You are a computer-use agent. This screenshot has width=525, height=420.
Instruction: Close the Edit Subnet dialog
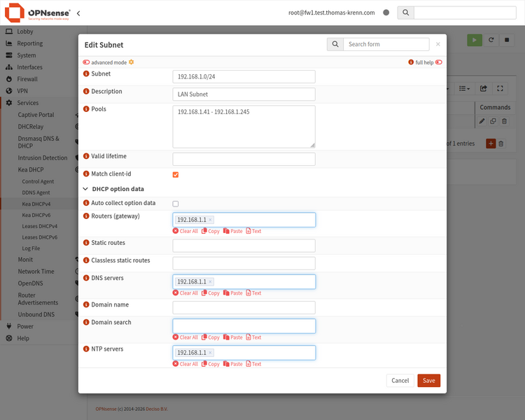pyautogui.click(x=438, y=44)
